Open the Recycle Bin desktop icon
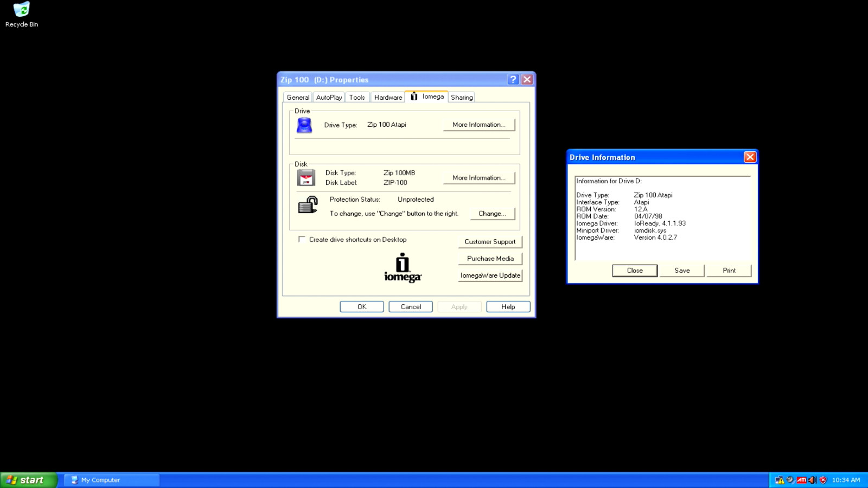 pyautogui.click(x=22, y=15)
